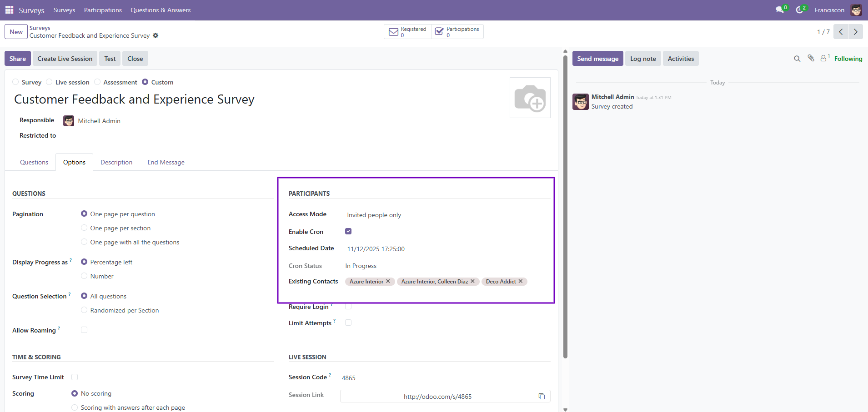The width and height of the screenshot is (868, 412).
Task: Click the Following button
Action: pos(848,59)
